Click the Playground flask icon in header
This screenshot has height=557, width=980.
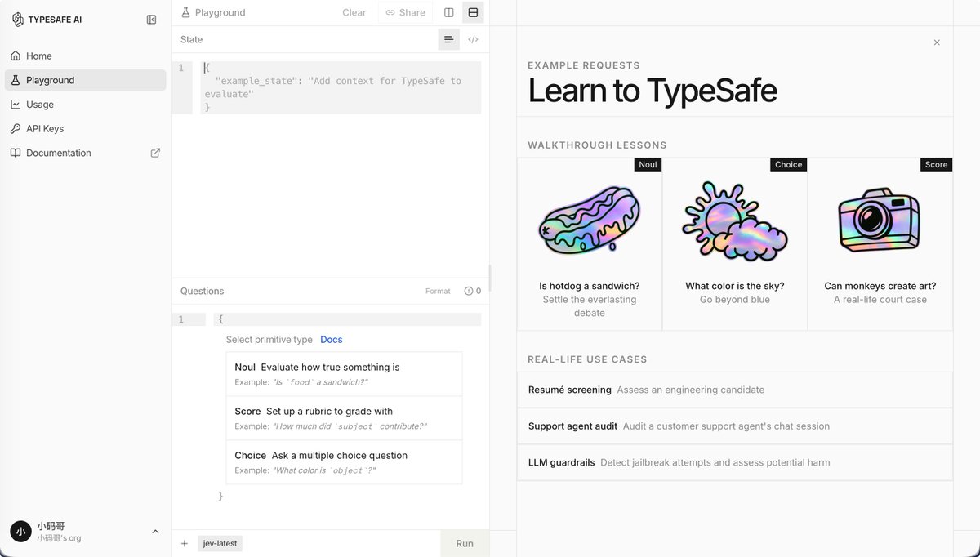pos(186,12)
